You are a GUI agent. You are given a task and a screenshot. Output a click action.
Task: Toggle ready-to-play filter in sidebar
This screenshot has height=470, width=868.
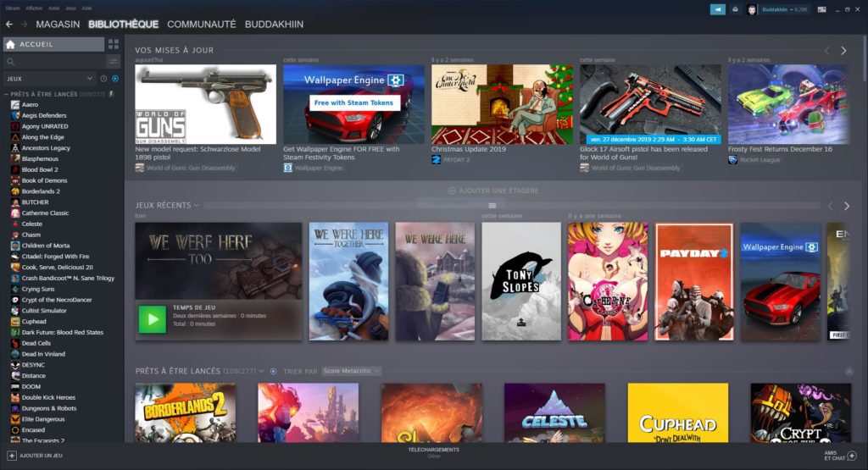coord(115,79)
